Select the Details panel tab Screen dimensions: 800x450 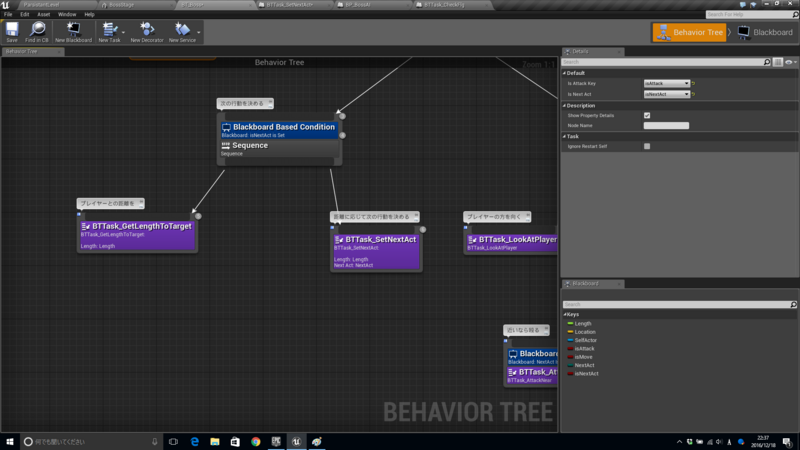[x=592, y=52]
